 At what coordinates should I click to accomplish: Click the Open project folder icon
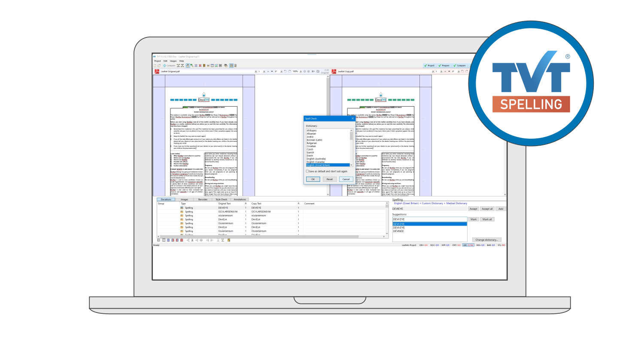point(159,65)
